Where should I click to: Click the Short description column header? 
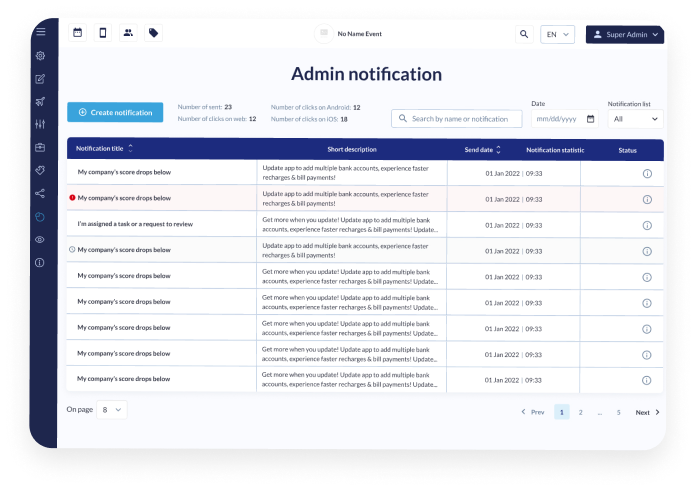(x=352, y=150)
